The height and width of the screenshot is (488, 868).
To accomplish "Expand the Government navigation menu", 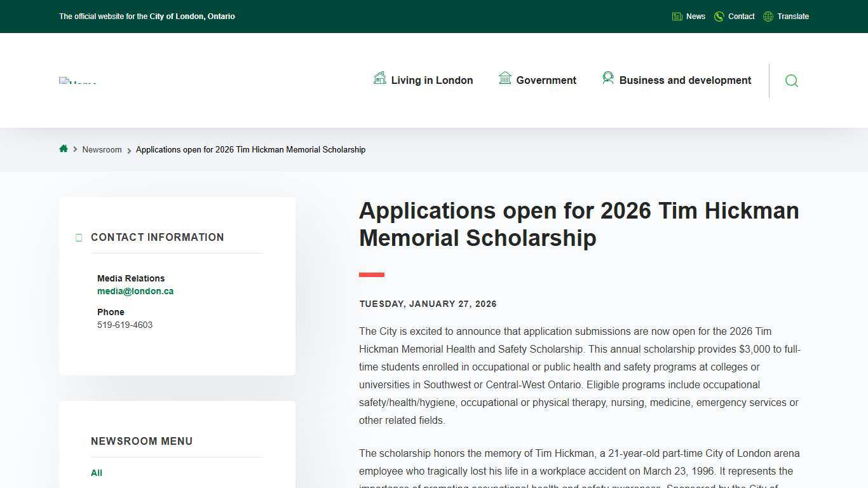I will tap(546, 80).
